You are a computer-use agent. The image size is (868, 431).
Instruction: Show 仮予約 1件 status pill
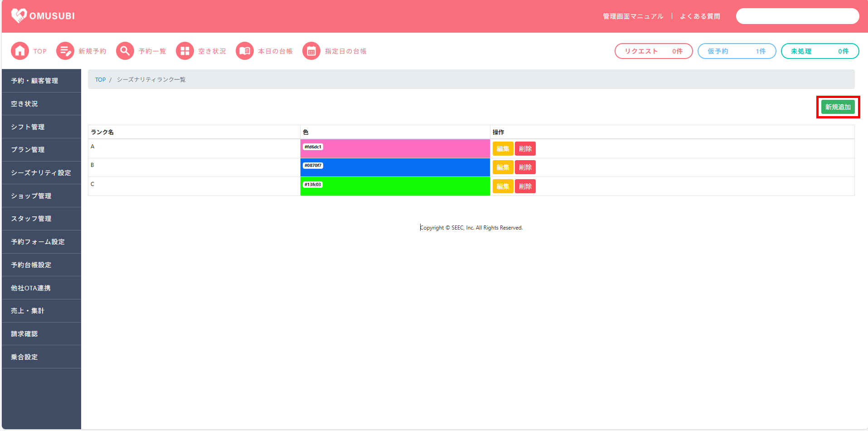(737, 51)
